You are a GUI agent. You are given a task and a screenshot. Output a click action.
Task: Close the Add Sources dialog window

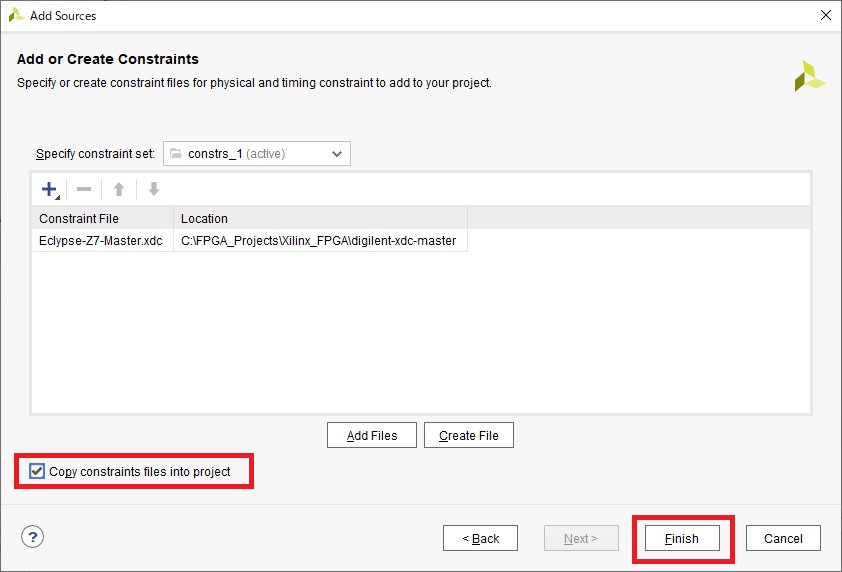pos(825,15)
